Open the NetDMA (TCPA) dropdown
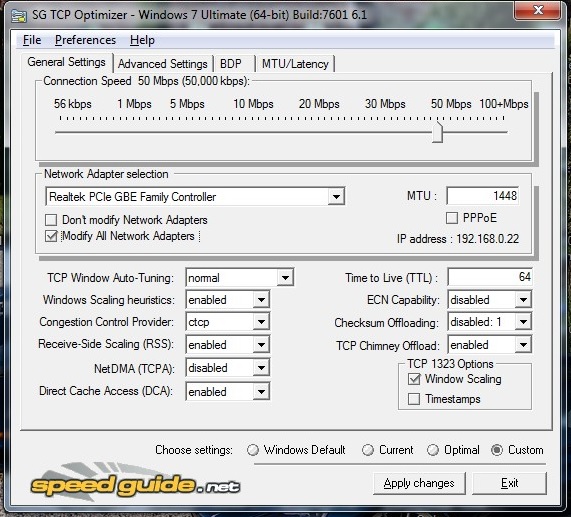Image resolution: width=571 pixels, height=517 pixels. [x=261, y=368]
